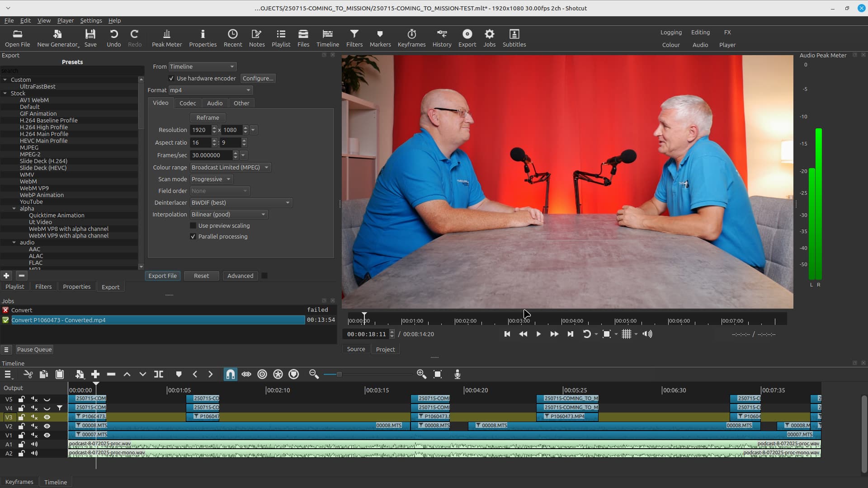The height and width of the screenshot is (488, 868).
Task: Hide track V2 with eye icon
Action: [47, 426]
